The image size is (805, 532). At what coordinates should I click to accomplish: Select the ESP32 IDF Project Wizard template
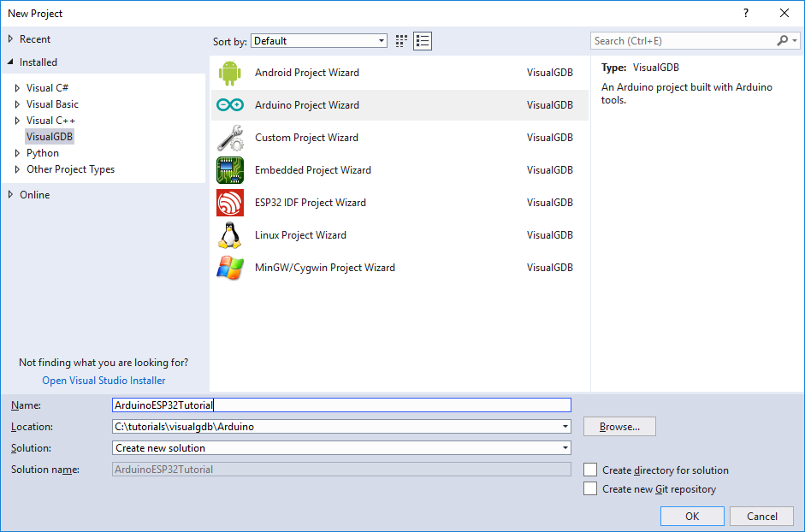400,203
